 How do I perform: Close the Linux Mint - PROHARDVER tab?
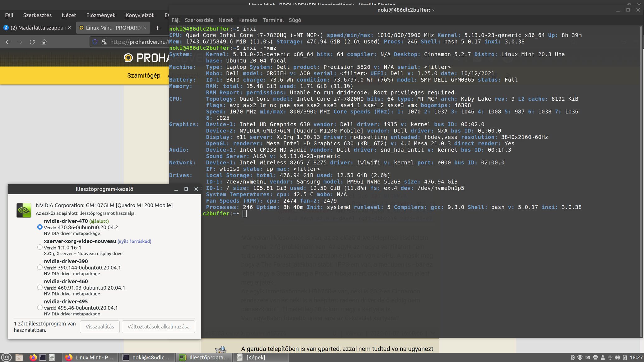(x=145, y=28)
